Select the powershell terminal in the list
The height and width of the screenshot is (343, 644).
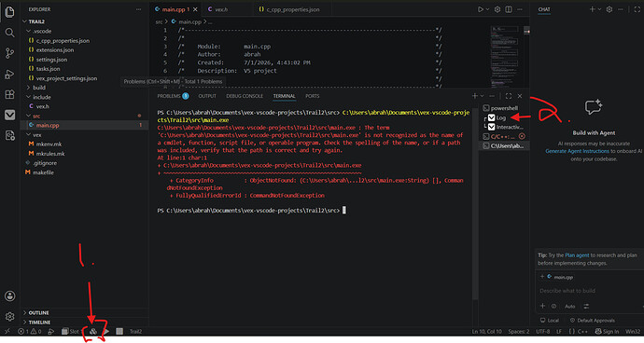[x=504, y=108]
